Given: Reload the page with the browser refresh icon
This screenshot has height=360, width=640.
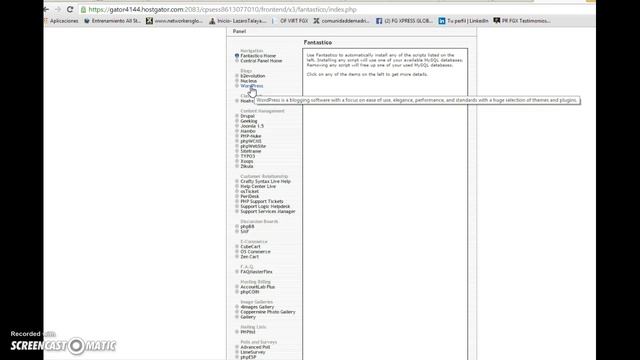Looking at the screenshot, I should coord(70,9).
